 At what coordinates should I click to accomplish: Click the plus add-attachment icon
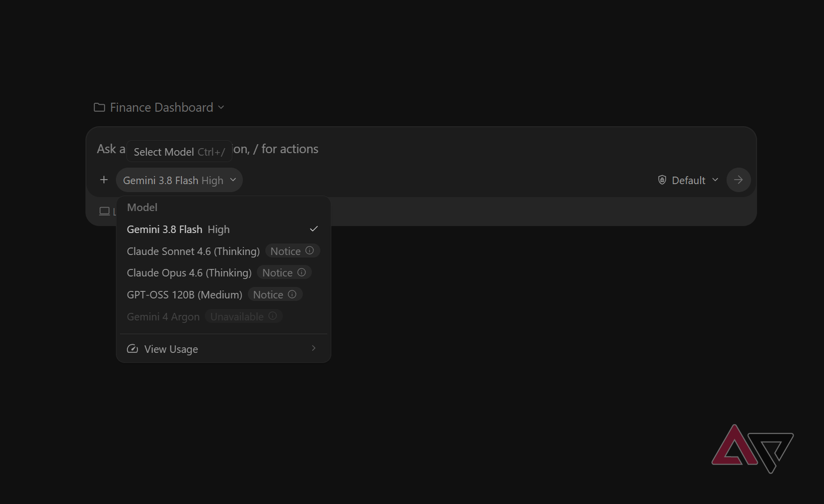pyautogui.click(x=103, y=180)
